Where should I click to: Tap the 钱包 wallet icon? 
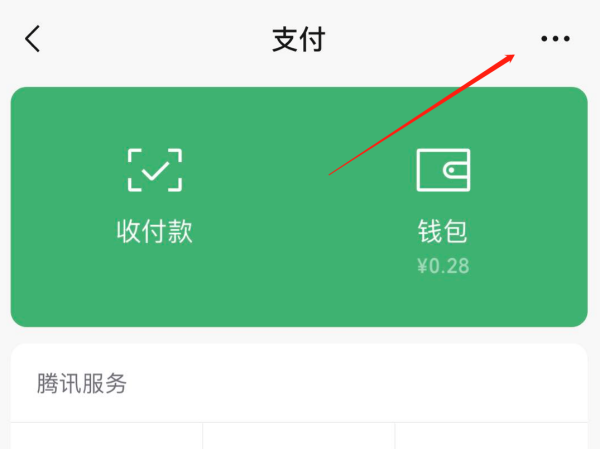tap(443, 170)
